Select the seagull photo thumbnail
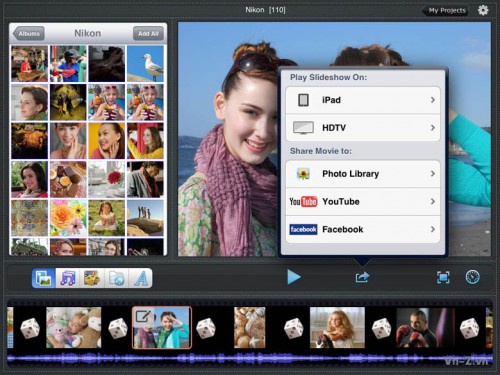The width and height of the screenshot is (500, 375). coord(145,64)
